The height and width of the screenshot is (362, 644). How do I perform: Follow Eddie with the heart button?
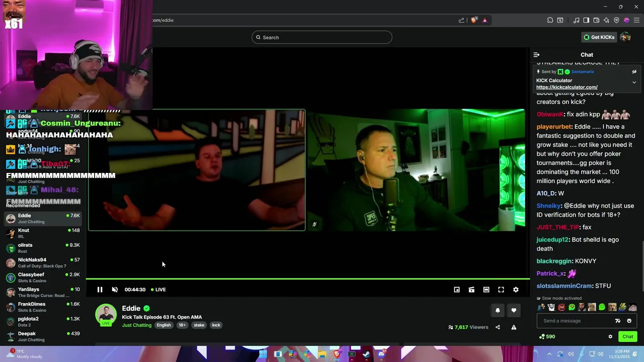514,311
